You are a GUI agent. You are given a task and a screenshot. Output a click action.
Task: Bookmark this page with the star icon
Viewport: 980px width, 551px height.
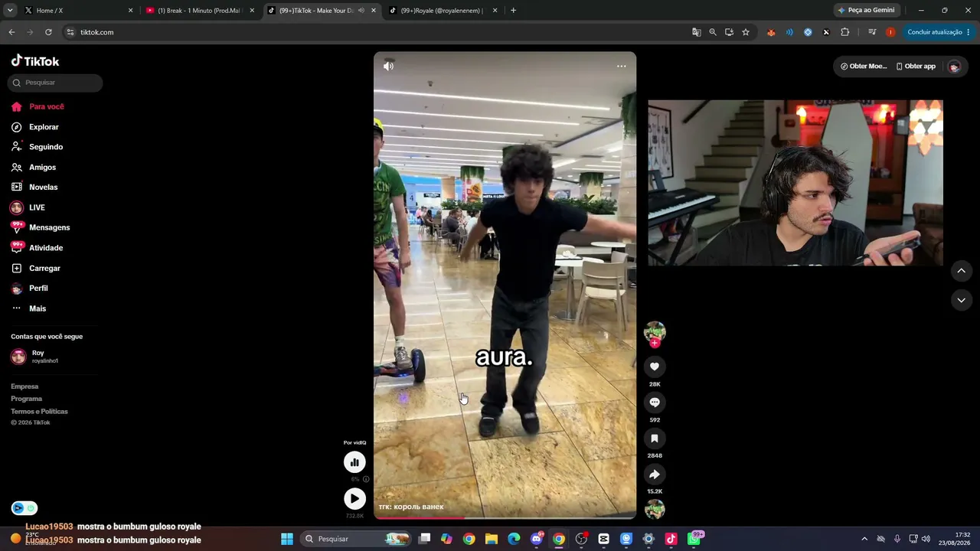(746, 32)
